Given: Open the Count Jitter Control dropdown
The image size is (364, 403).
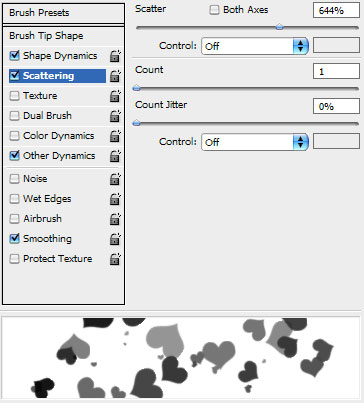Looking at the screenshot, I should pos(255,142).
